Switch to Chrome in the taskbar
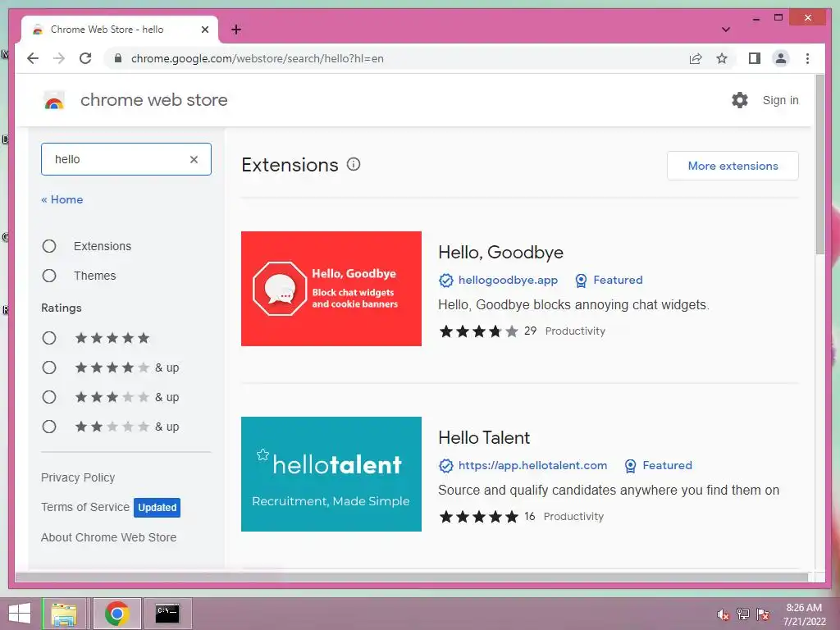The height and width of the screenshot is (630, 840). [x=116, y=614]
